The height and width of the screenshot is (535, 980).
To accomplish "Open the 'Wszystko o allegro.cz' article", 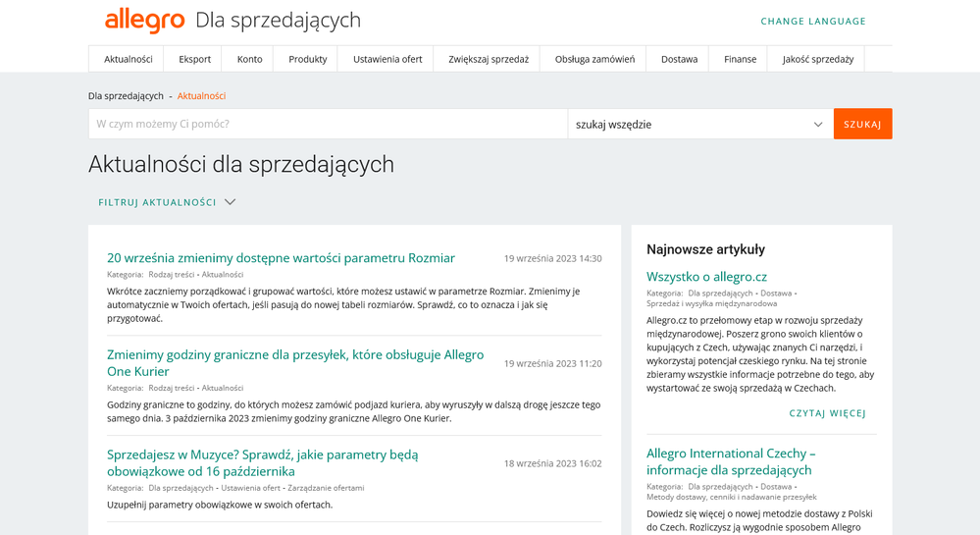I will click(706, 277).
